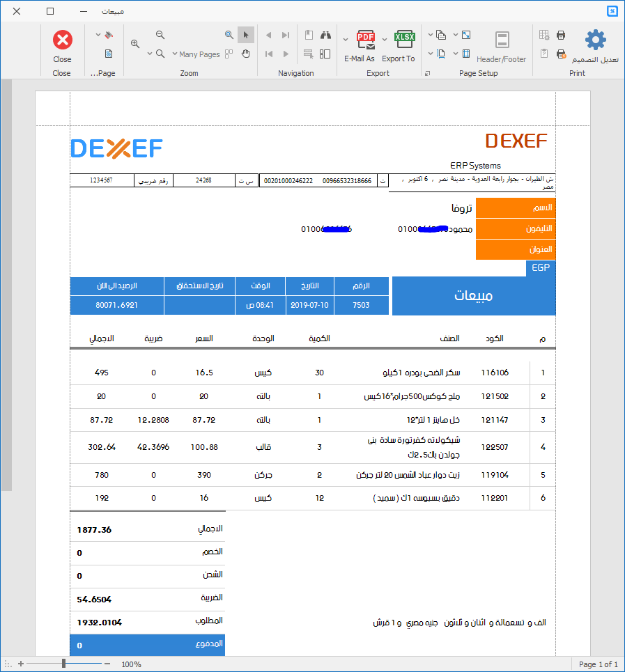Click the vertical scrollbar thumb

(6, 286)
